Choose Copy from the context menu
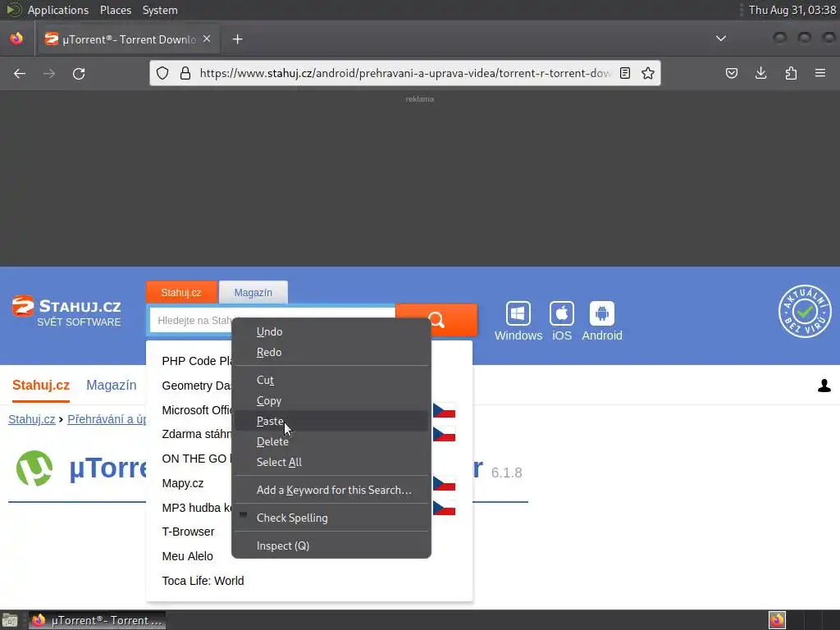The width and height of the screenshot is (840, 630). (331, 400)
